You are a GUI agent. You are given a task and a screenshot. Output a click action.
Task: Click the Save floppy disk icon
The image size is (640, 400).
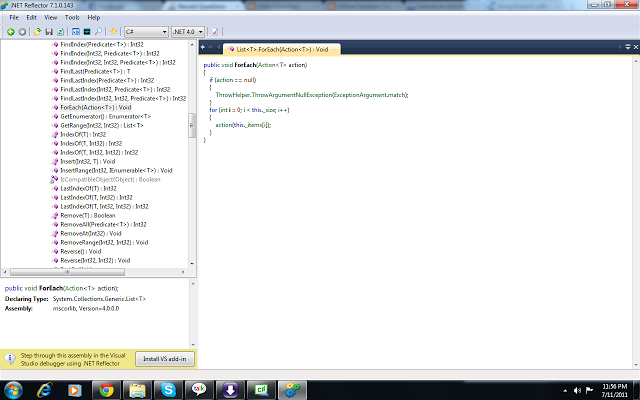49,31
